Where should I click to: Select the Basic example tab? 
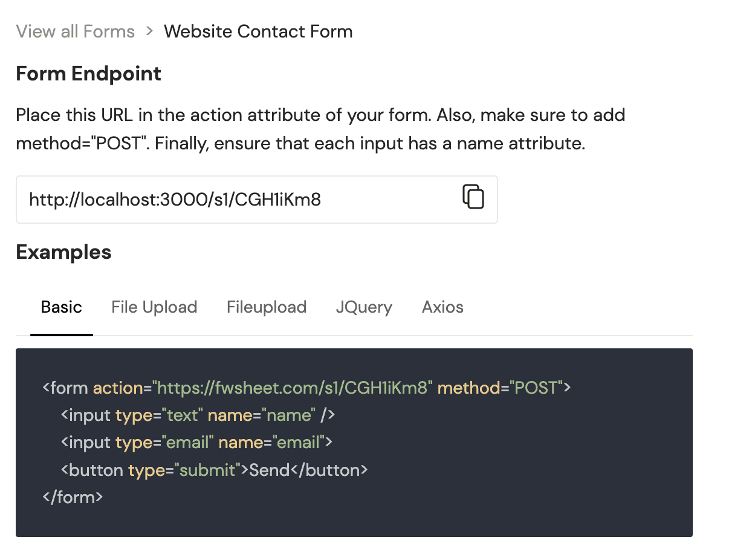tap(61, 307)
